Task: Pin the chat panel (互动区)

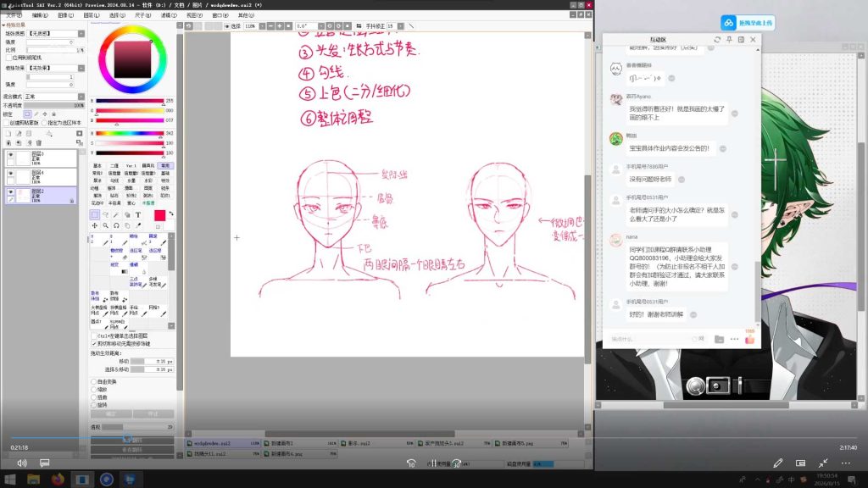Action: click(x=729, y=39)
